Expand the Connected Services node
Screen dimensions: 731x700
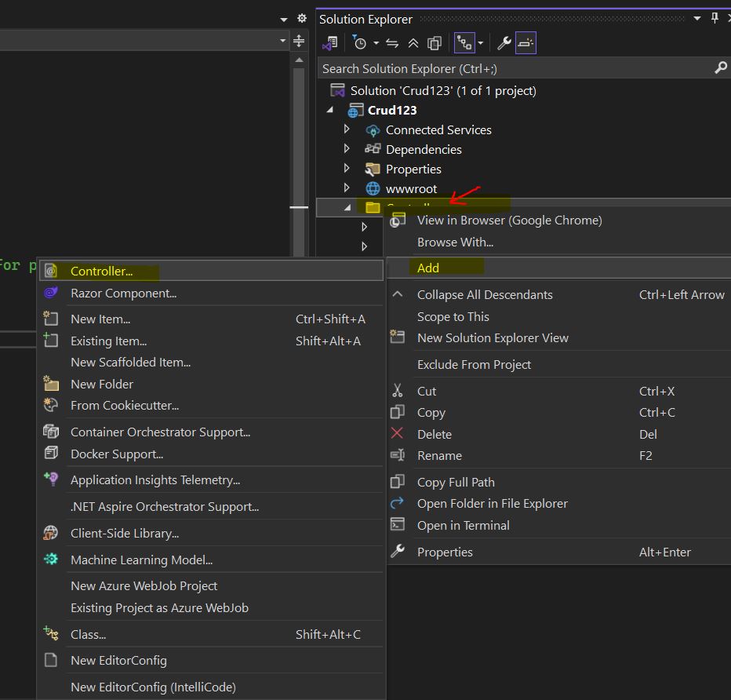pyautogui.click(x=347, y=129)
